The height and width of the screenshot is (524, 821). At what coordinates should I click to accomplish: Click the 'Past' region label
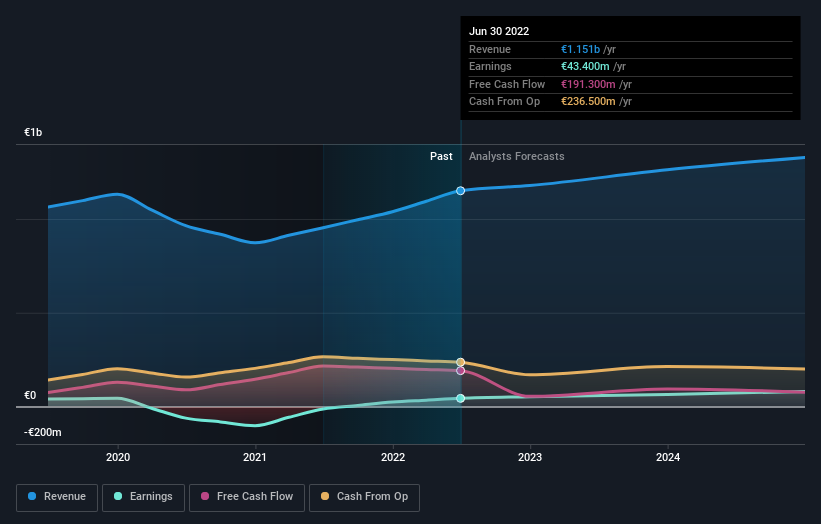pos(441,157)
